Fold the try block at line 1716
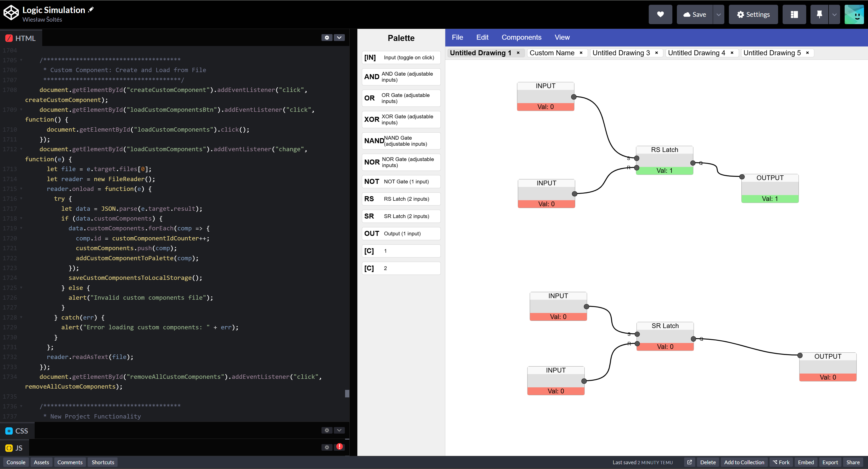 (21, 199)
